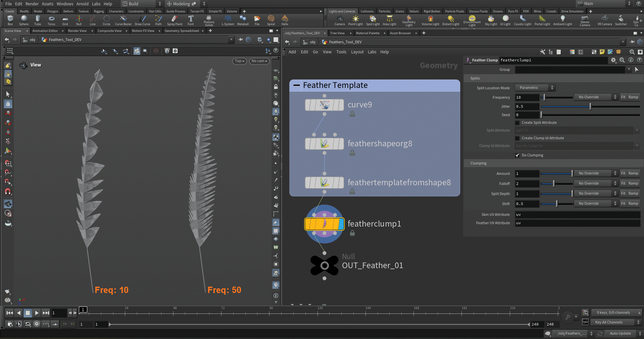Toggle the Auto Update cook mode menu

[x=623, y=333]
